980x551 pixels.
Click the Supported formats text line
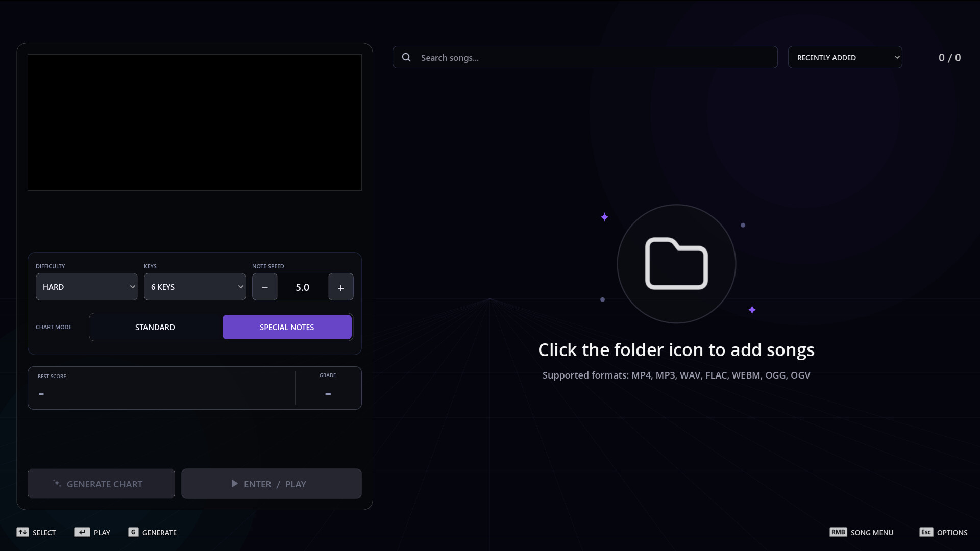(676, 375)
